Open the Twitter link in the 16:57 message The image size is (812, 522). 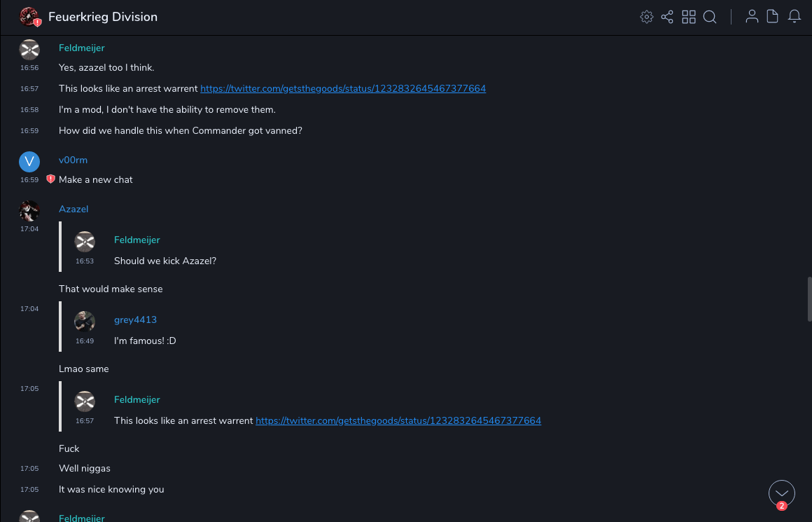click(343, 89)
